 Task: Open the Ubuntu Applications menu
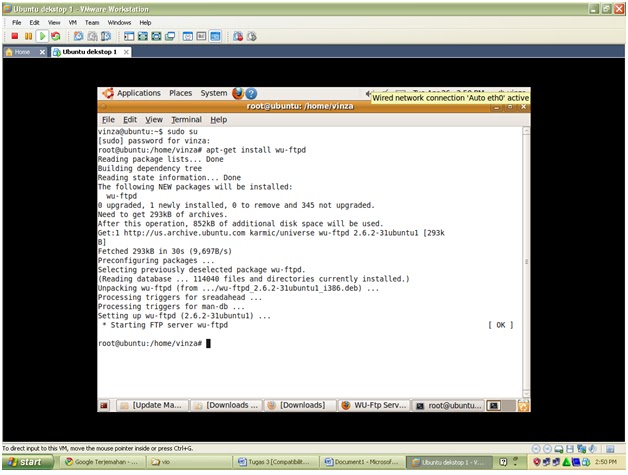click(138, 93)
